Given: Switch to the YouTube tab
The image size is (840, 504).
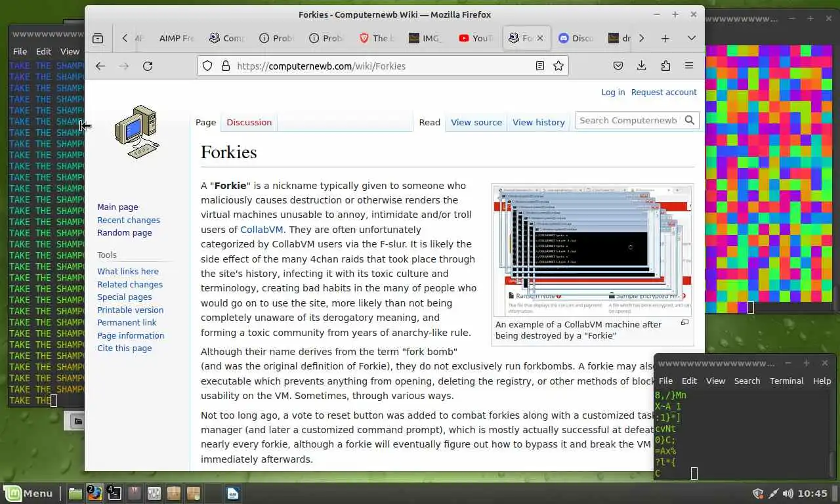Looking at the screenshot, I should pyautogui.click(x=476, y=38).
